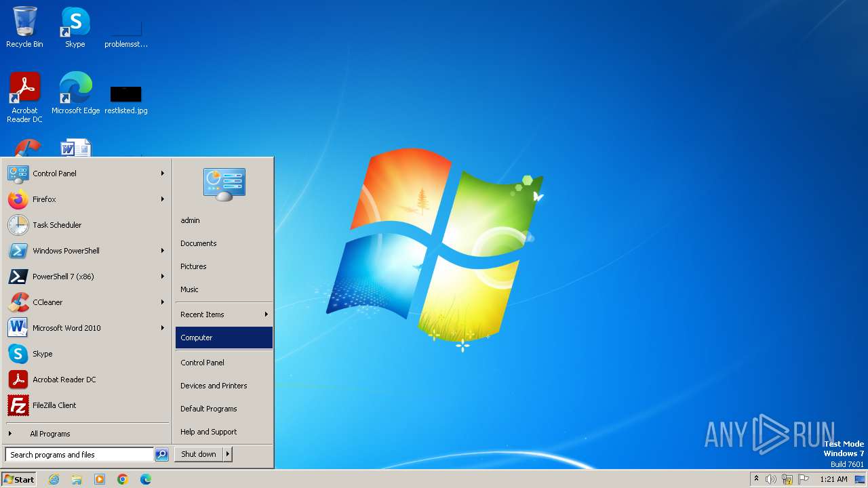Expand Microsoft Word 2010 jump list arrow
Image resolution: width=868 pixels, height=488 pixels.
coord(163,328)
